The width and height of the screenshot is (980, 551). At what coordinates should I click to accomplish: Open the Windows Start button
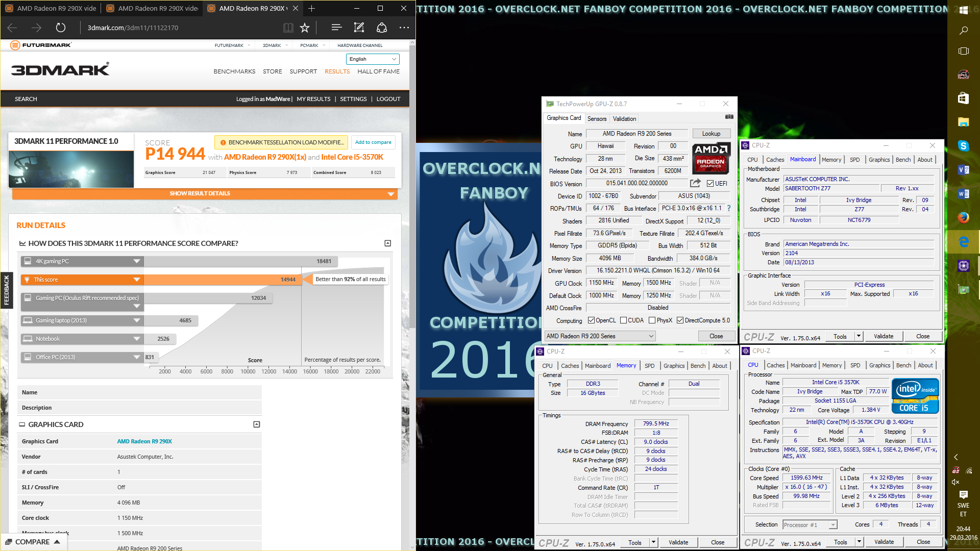(963, 9)
